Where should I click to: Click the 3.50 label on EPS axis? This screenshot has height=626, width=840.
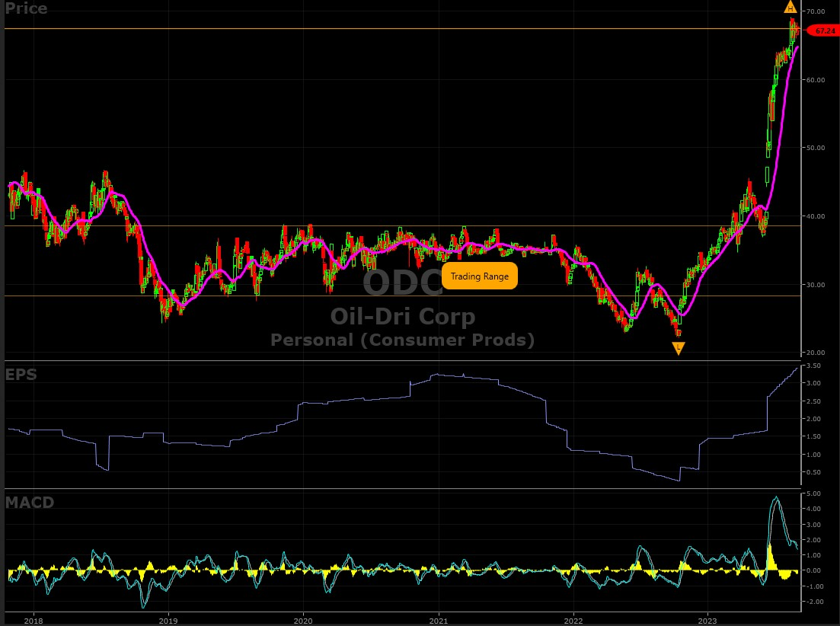tap(813, 366)
